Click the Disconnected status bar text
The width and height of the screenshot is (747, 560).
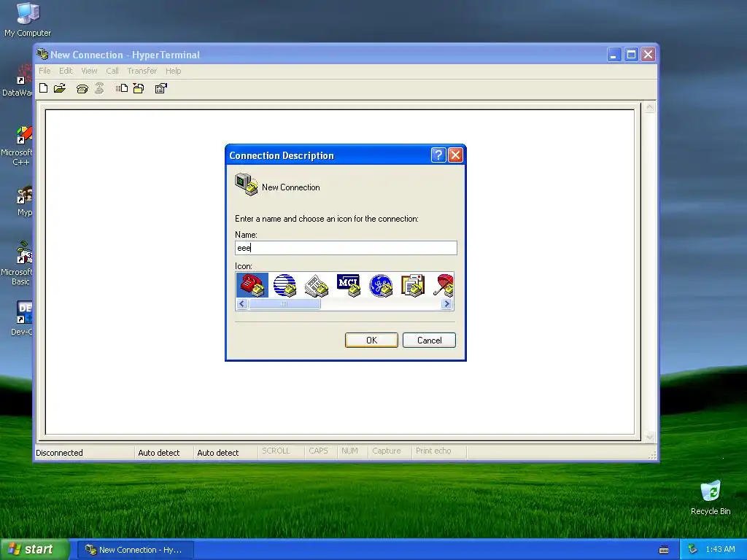59,452
